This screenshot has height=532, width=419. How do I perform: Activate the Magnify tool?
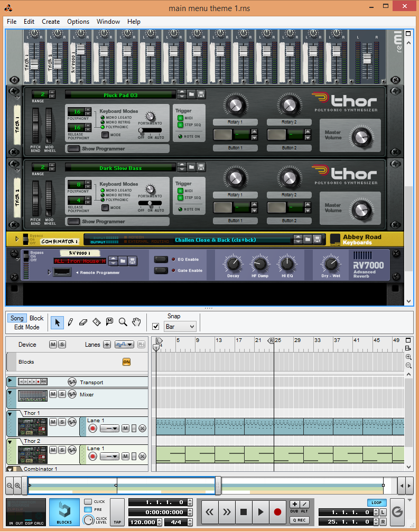123,322
